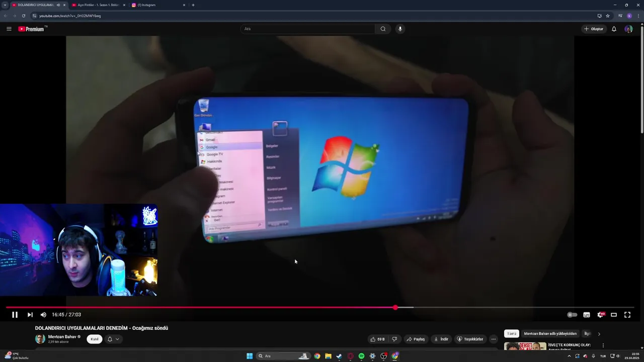Viewport: 644px width, 362px height.
Task: Share the video with Paylaş
Action: (416, 339)
